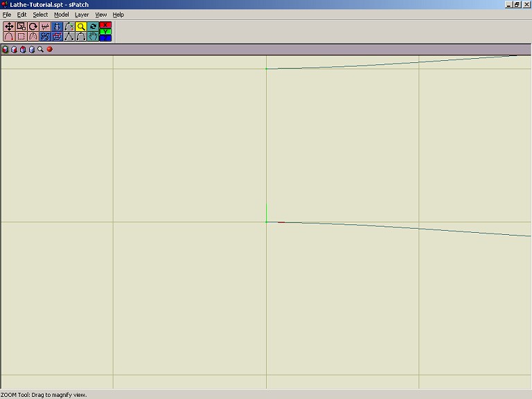Open the View menu
Screen dimensions: 532x399
[100, 15]
